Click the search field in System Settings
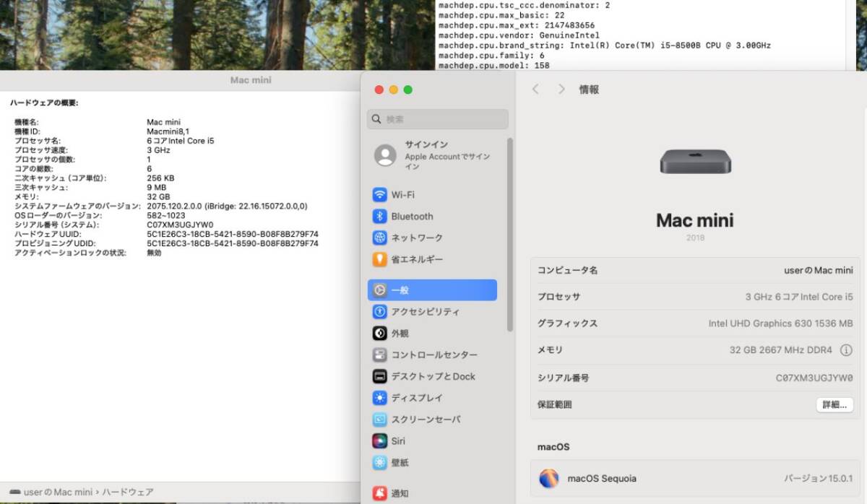Image resolution: width=867 pixels, height=504 pixels. click(x=436, y=118)
